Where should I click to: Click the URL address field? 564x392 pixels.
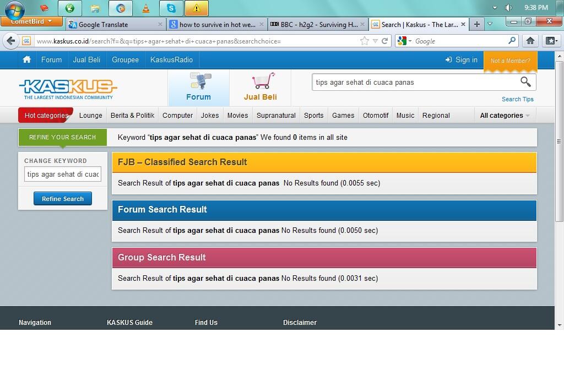196,41
